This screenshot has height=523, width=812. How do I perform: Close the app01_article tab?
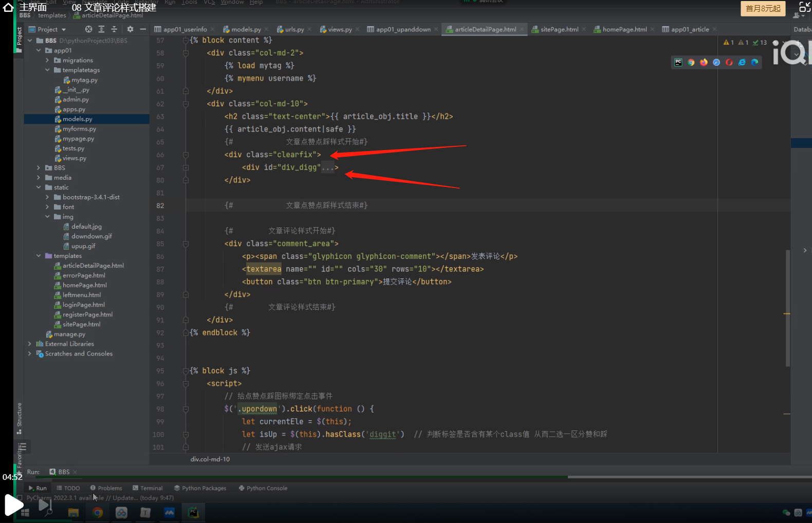tap(714, 29)
